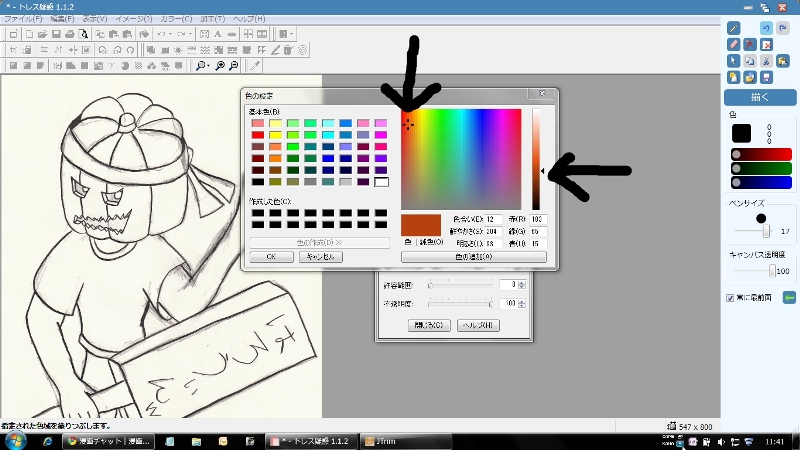This screenshot has height=450, width=800.
Task: Toggle the always-on-top checkbox
Action: point(730,298)
